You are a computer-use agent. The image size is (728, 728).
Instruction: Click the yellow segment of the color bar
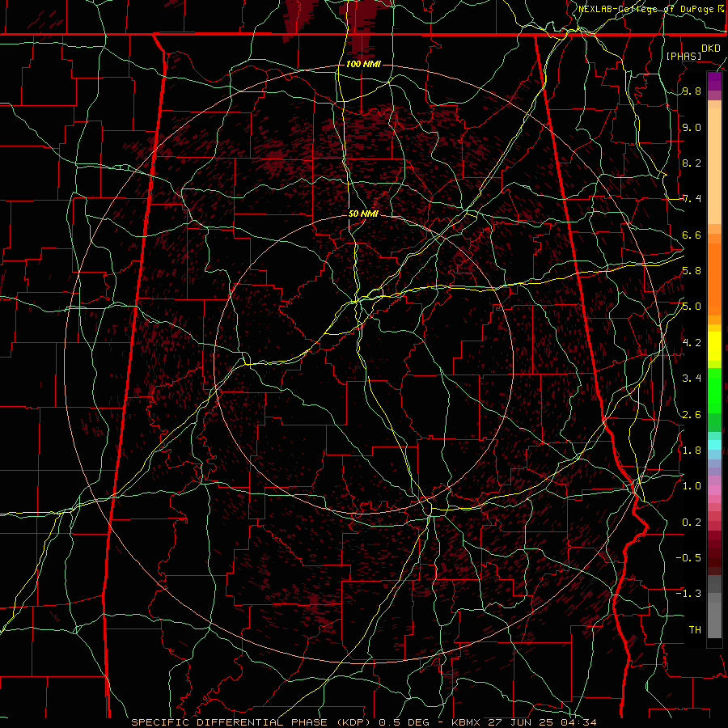tap(714, 346)
